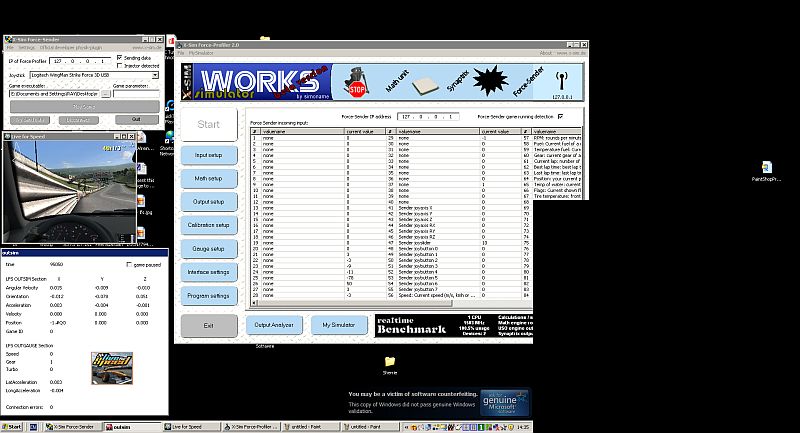Open the MySimulator menu in Force-Profiler

(201, 53)
